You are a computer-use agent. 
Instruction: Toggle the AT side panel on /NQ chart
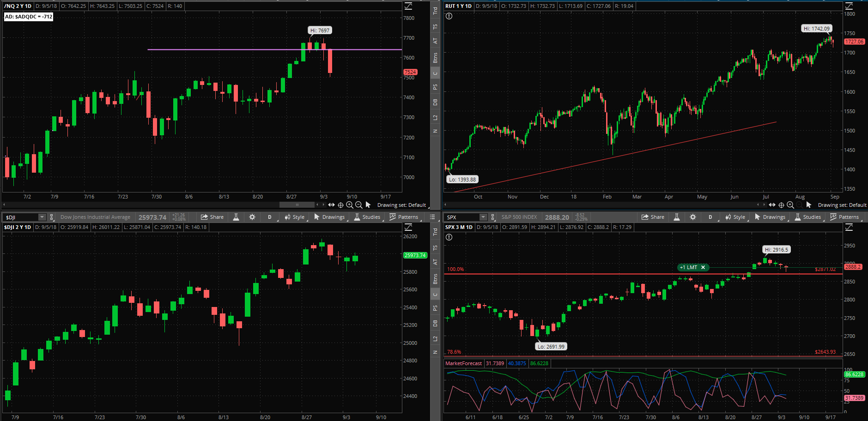435,41
